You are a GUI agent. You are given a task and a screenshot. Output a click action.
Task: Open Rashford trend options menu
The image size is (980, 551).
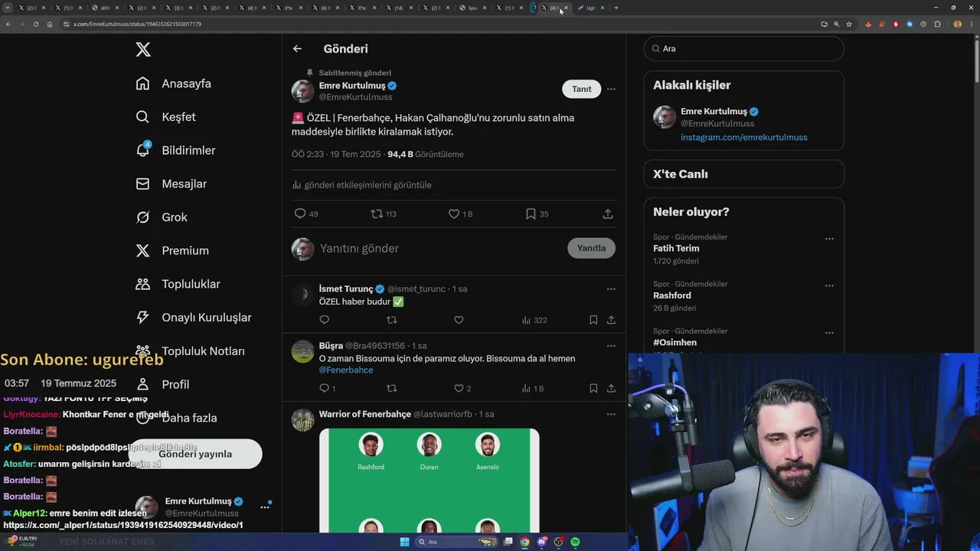point(829,286)
